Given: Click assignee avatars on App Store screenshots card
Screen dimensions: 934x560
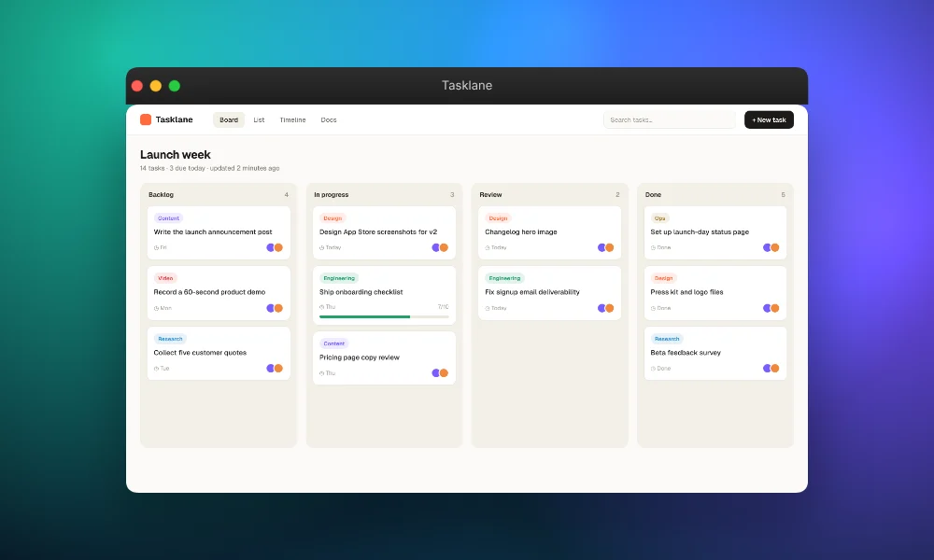Looking at the screenshot, I should [440, 247].
